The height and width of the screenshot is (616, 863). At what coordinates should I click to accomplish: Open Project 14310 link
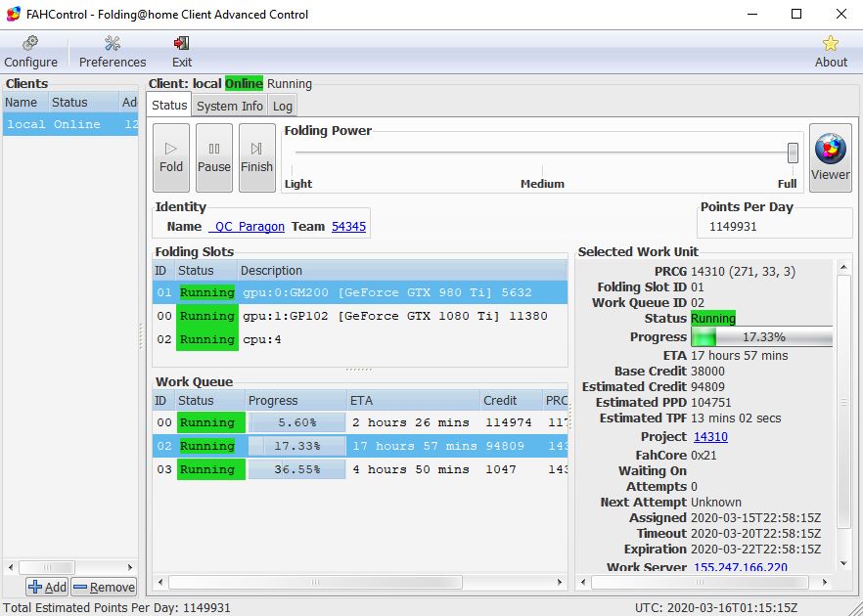pyautogui.click(x=710, y=437)
